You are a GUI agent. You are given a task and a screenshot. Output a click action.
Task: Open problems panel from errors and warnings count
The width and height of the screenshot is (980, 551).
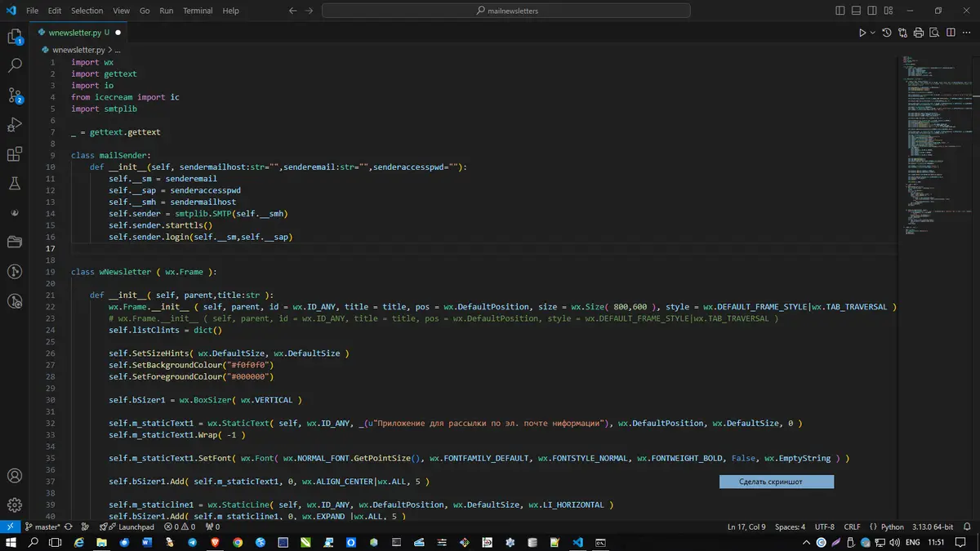[180, 527]
